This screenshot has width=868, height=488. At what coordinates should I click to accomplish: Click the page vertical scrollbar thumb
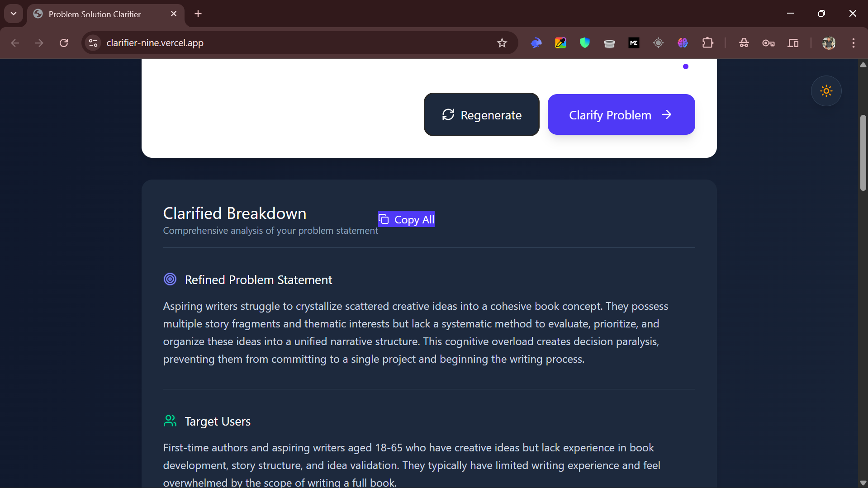tap(863, 152)
